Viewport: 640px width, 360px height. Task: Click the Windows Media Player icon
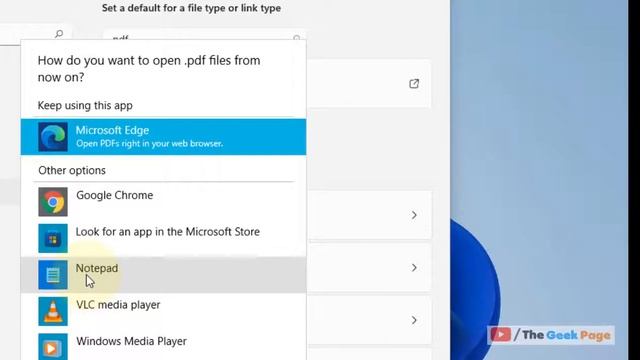click(53, 347)
